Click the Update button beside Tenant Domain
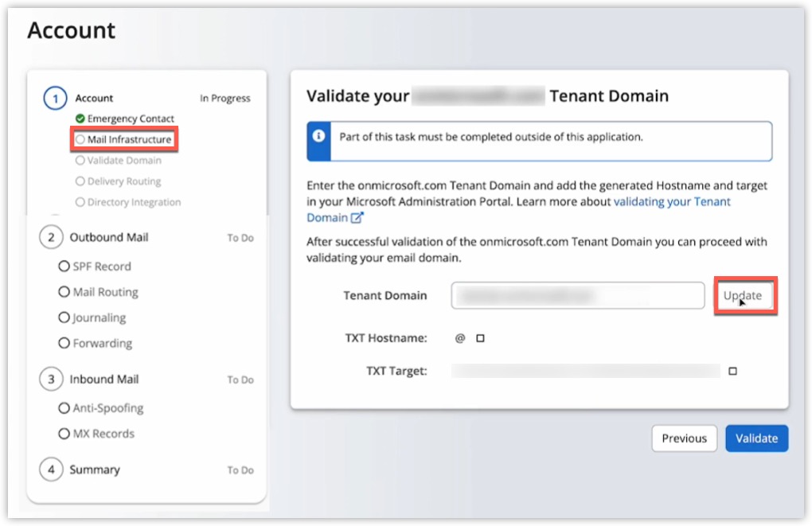This screenshot has height=526, width=812. (745, 294)
